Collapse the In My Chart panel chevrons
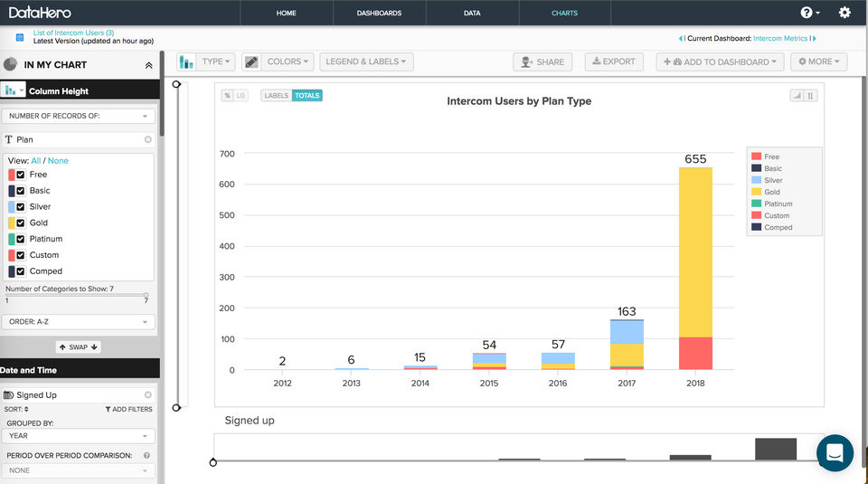 (148, 65)
